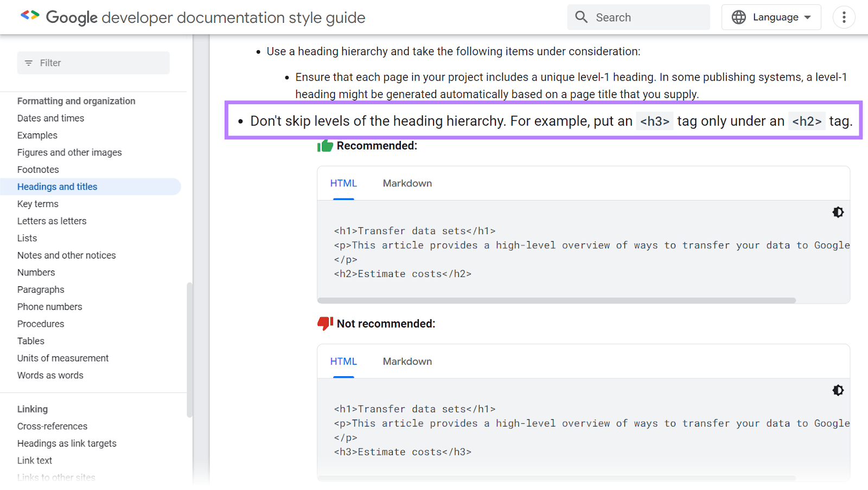Click the h3 Estimate costs code line

pos(403,452)
